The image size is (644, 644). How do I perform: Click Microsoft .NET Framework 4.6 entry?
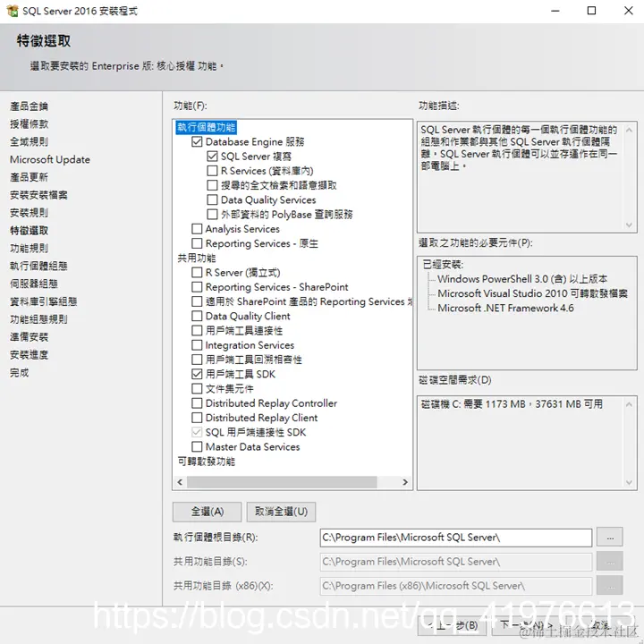point(505,308)
